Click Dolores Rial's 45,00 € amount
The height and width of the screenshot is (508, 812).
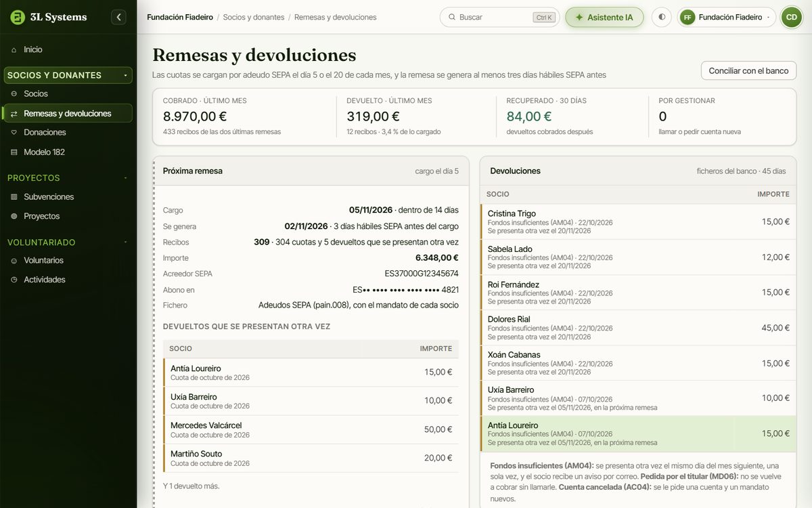click(775, 328)
